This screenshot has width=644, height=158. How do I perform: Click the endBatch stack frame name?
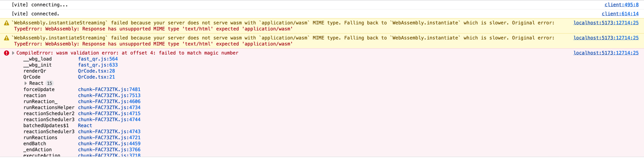(x=34, y=143)
